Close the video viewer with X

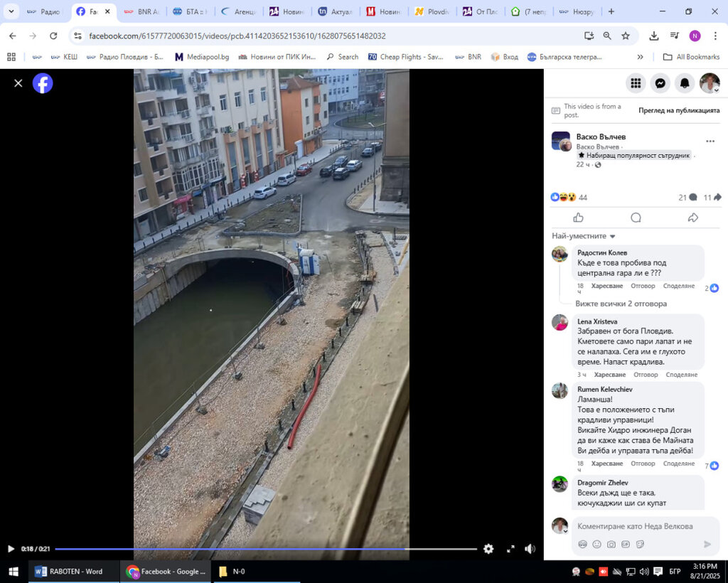18,83
